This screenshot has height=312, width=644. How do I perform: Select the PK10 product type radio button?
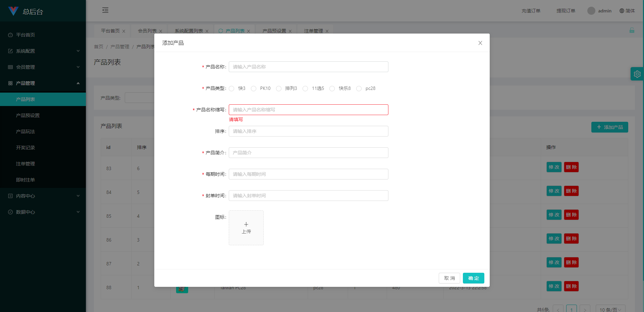pyautogui.click(x=254, y=89)
